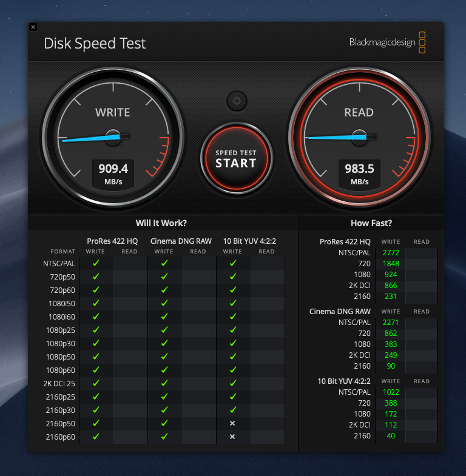Click the Cinema DNG RAW checkmark for 2160p25

coord(164,397)
